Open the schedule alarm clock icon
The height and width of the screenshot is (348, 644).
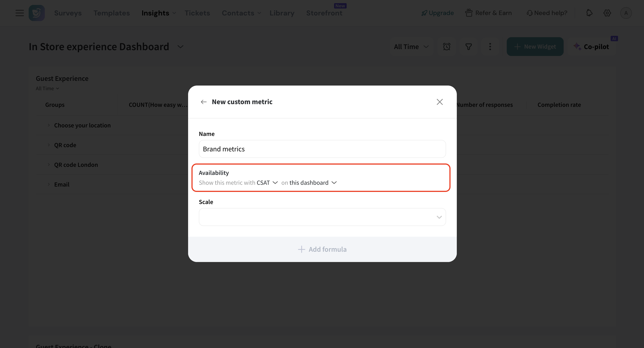[x=447, y=47]
